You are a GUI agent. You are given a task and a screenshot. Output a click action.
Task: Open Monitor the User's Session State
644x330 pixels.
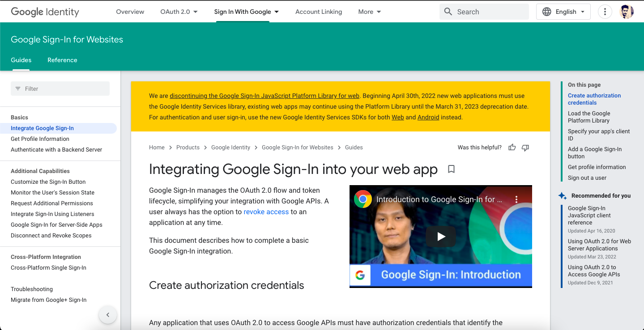(52, 193)
